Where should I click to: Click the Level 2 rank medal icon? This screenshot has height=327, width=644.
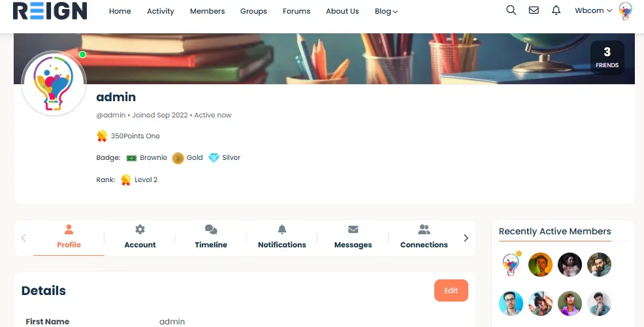[x=125, y=179]
